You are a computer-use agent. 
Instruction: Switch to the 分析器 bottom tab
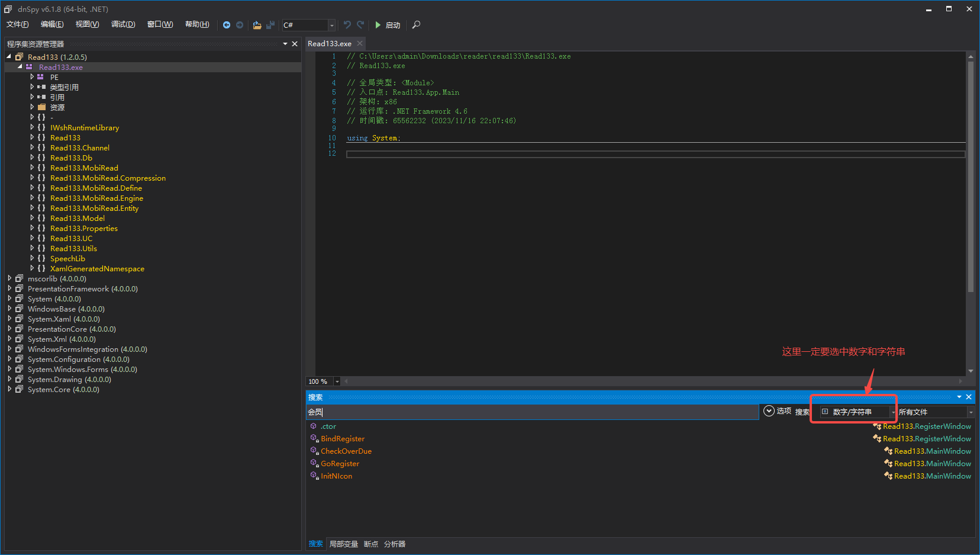pos(395,544)
